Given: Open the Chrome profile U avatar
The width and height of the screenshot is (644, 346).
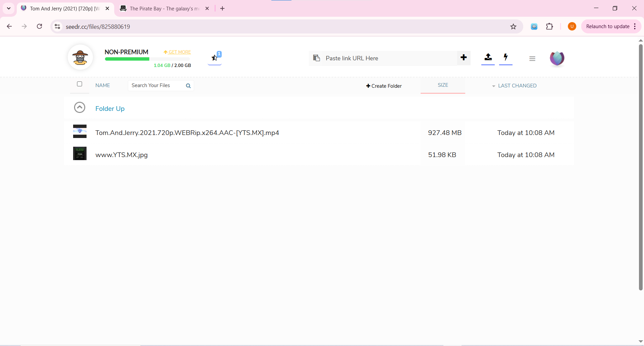Looking at the screenshot, I should click(572, 26).
